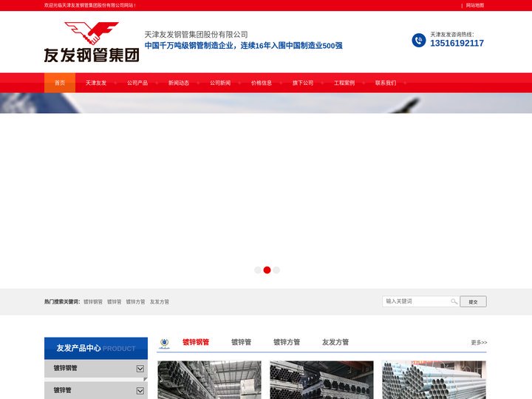Click the hotline number 13516192117
532x399 pixels.
pyautogui.click(x=457, y=43)
